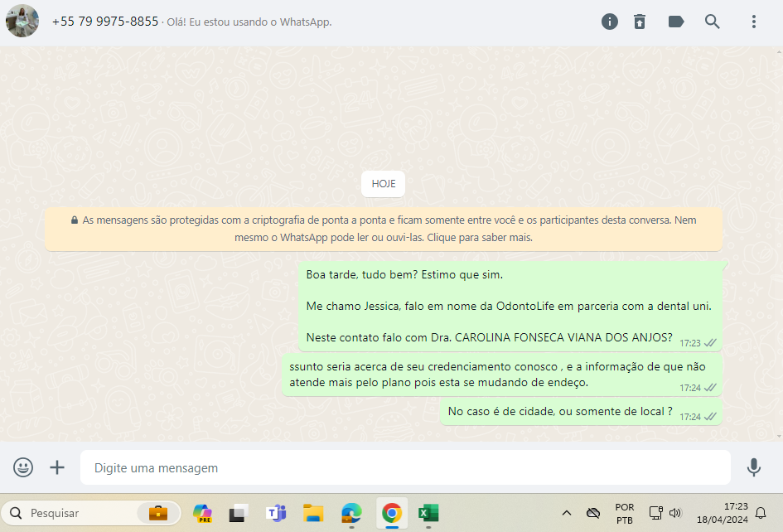The height and width of the screenshot is (532, 783).
Task: Click the chat scrollbar down arrow
Action: tap(779, 436)
